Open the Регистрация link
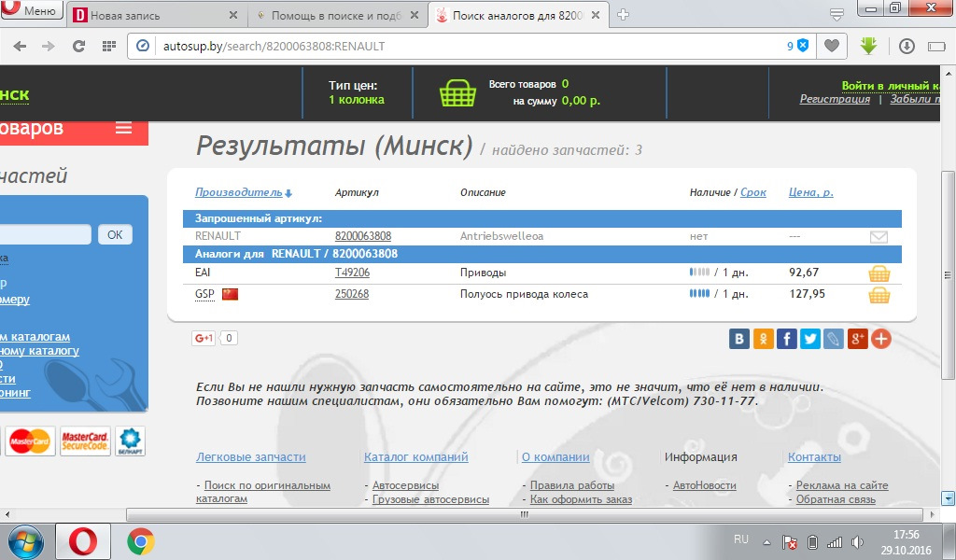The image size is (956, 560). click(x=835, y=99)
